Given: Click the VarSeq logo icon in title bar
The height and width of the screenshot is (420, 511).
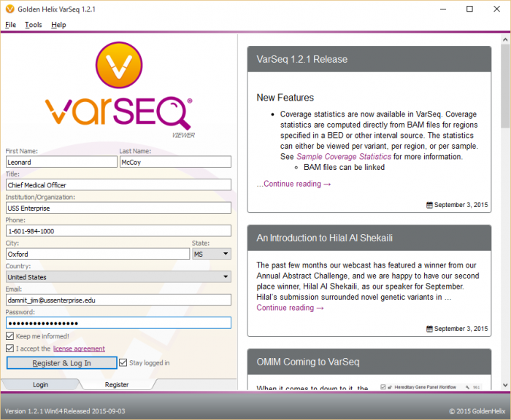Looking at the screenshot, I should coord(10,9).
